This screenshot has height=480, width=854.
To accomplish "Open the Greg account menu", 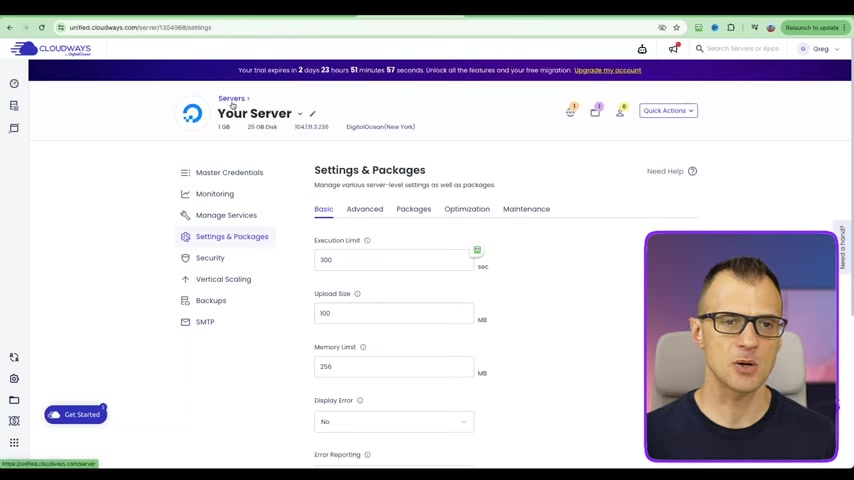I will coord(819,49).
